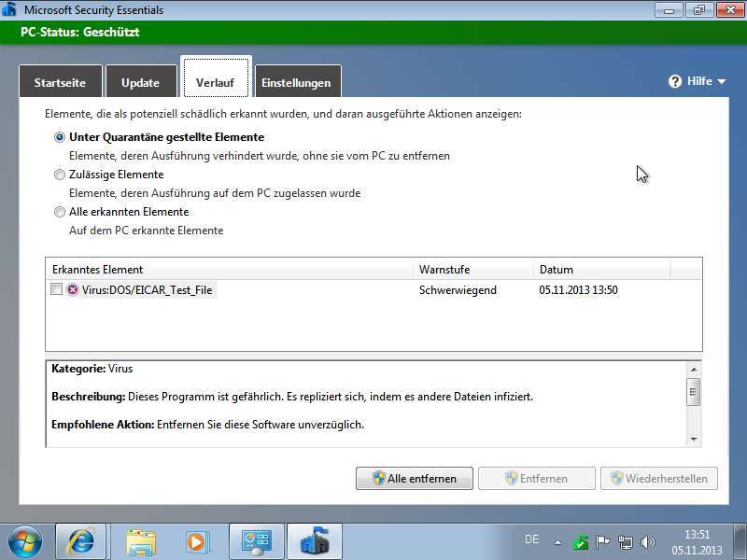Viewport: 747px width, 560px height.
Task: Open the control panel taskbar icon
Action: (257, 542)
